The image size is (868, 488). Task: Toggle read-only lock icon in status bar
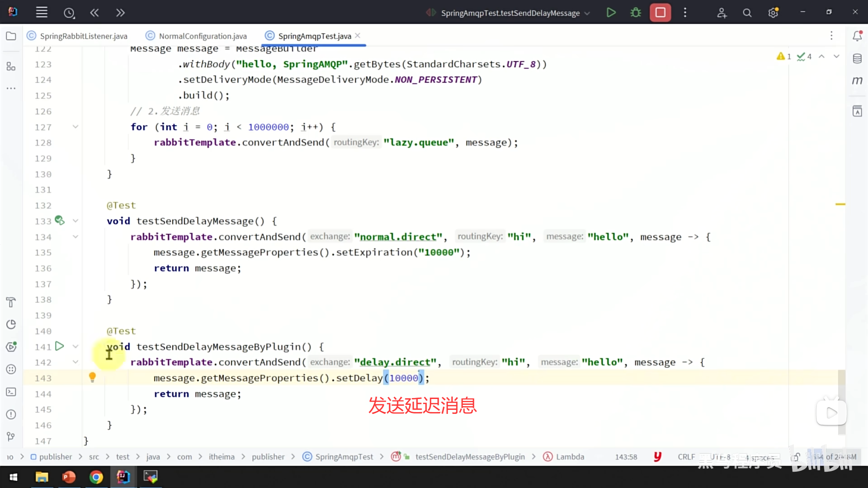797,457
